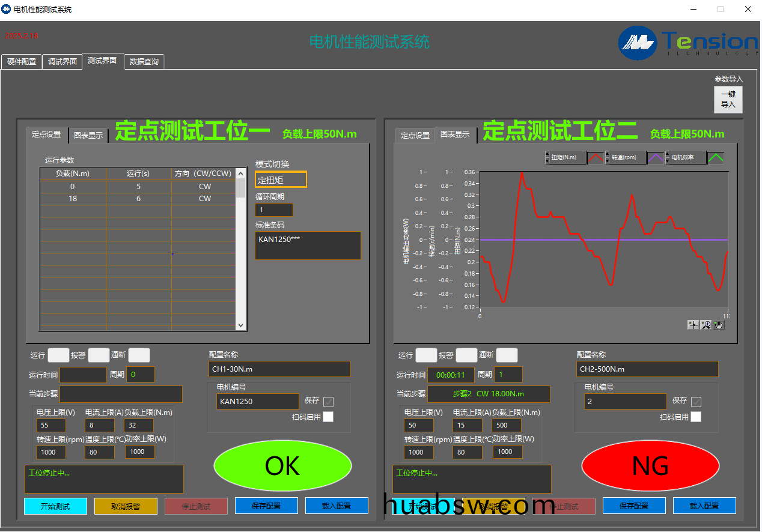Open station one's 图表显示 tab
This screenshot has width=762, height=532.
pos(88,135)
